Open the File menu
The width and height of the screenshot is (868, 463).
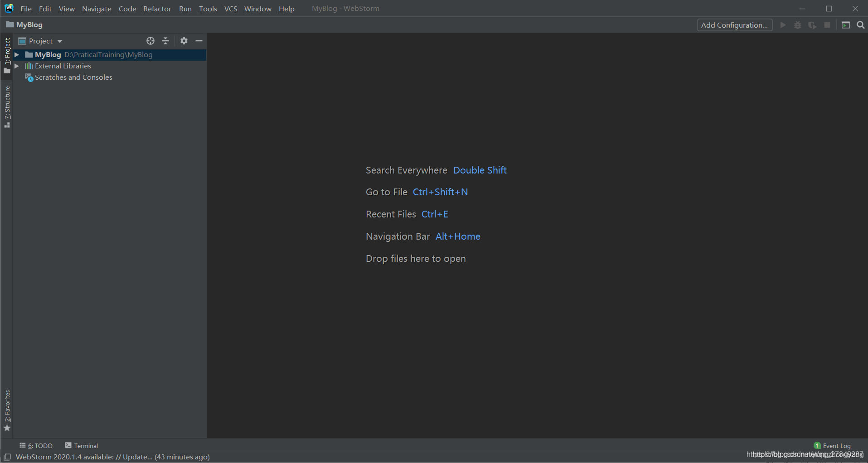(x=26, y=9)
